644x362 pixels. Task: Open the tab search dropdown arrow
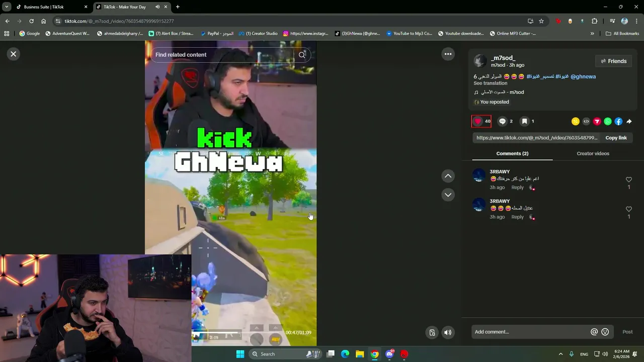(x=7, y=7)
